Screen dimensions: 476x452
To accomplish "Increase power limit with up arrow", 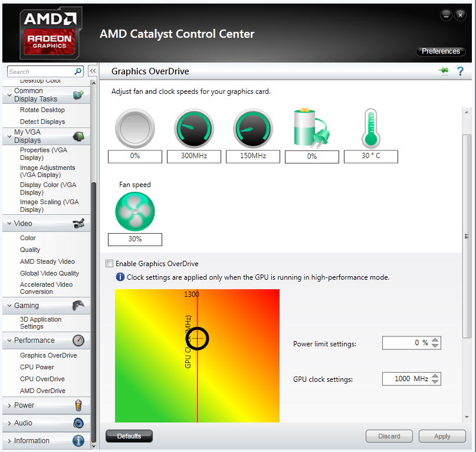I will coord(435,340).
